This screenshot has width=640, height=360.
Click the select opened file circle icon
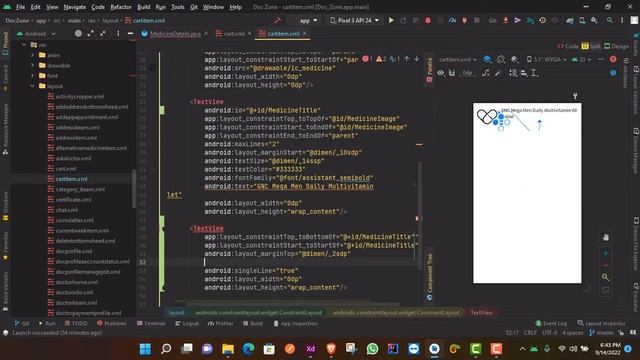tap(78, 33)
